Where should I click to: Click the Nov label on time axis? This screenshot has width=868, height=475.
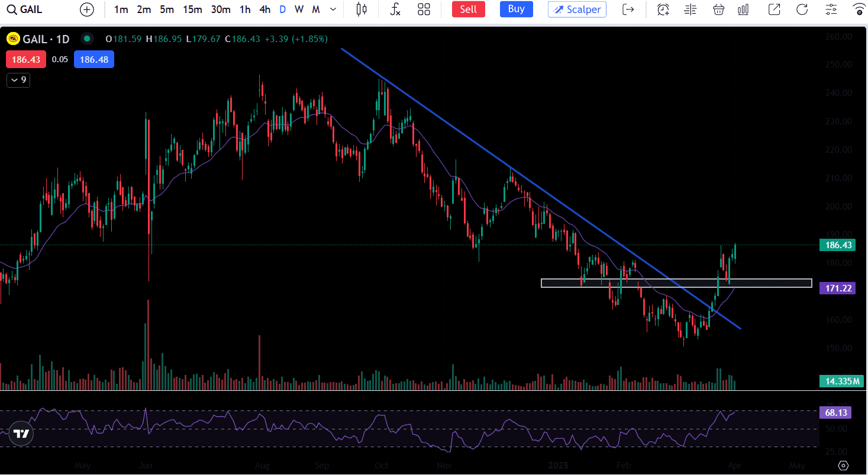pyautogui.click(x=444, y=466)
